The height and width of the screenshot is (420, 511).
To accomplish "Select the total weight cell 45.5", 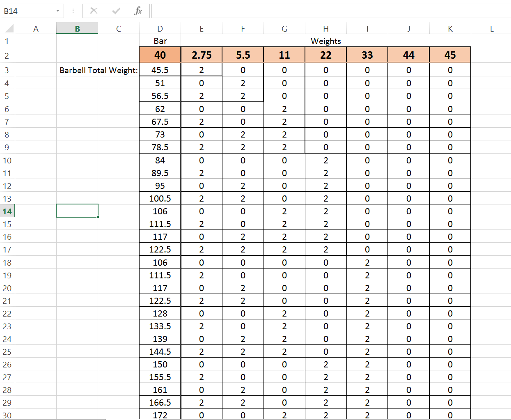I will 160,70.
